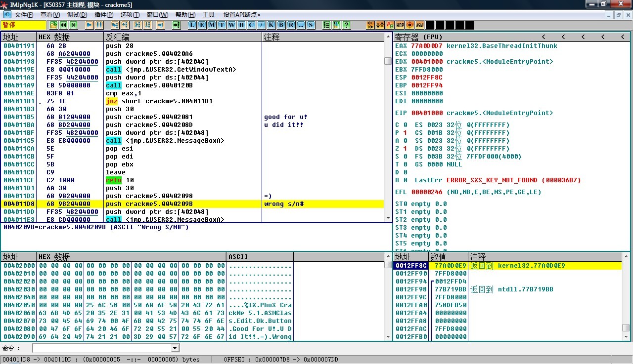Click the stack pane scroll down arrow
The width and height of the screenshot is (633, 364).
(626, 336)
